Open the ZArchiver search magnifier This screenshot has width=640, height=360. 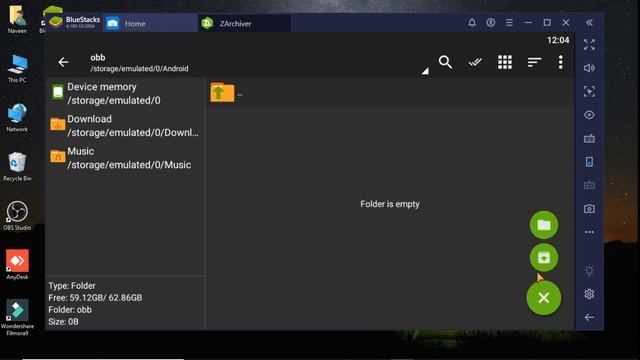tap(445, 62)
